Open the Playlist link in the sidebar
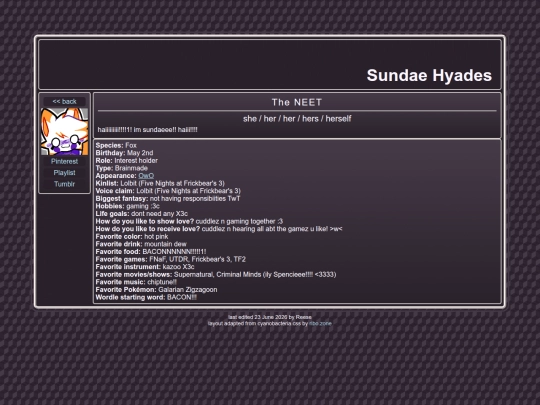Screen dimensions: 540x405 click(64, 173)
